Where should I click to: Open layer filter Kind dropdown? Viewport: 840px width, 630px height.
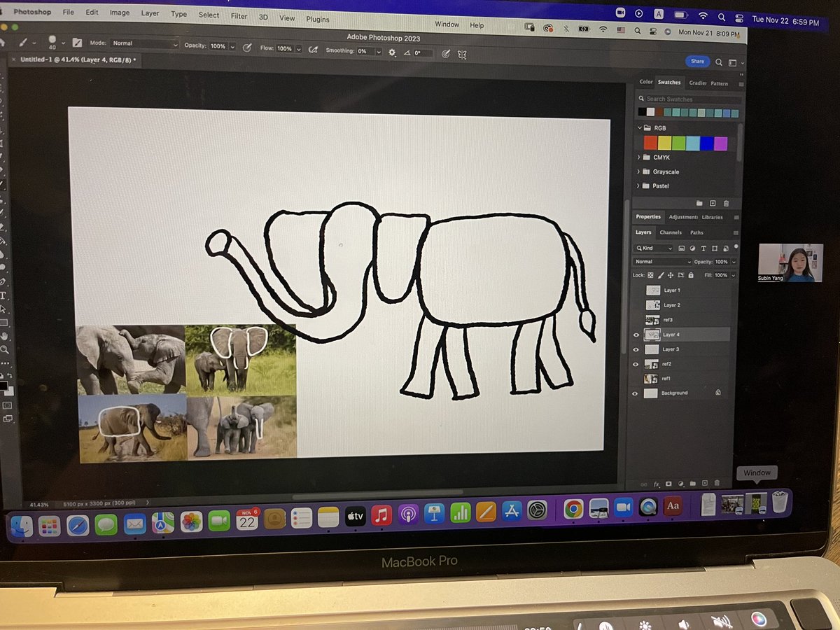[x=654, y=248]
